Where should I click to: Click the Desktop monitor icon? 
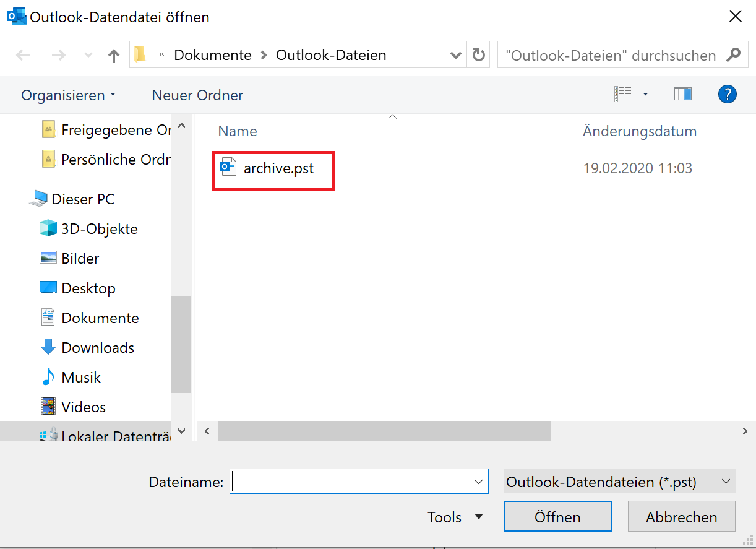(48, 288)
